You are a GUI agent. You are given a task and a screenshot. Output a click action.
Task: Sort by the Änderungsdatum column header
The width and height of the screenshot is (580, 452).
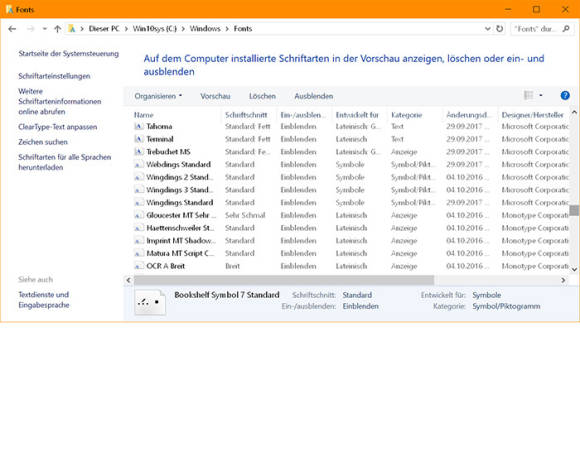[468, 115]
